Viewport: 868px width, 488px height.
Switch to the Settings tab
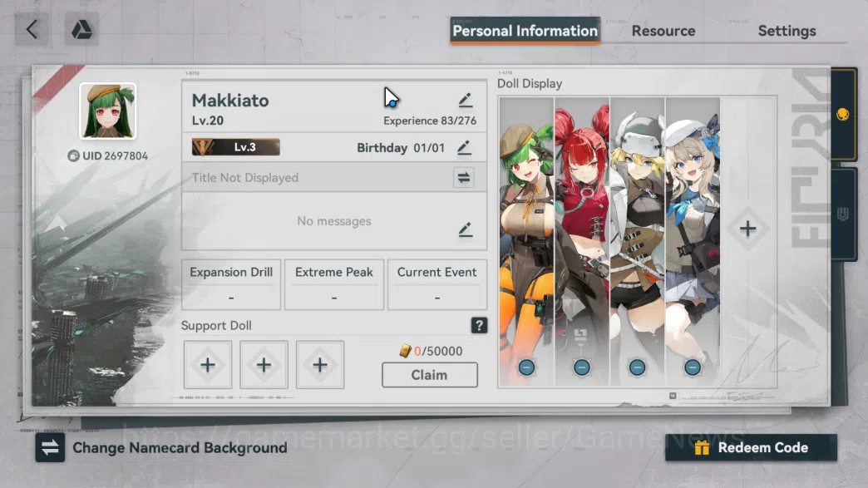[x=787, y=31]
